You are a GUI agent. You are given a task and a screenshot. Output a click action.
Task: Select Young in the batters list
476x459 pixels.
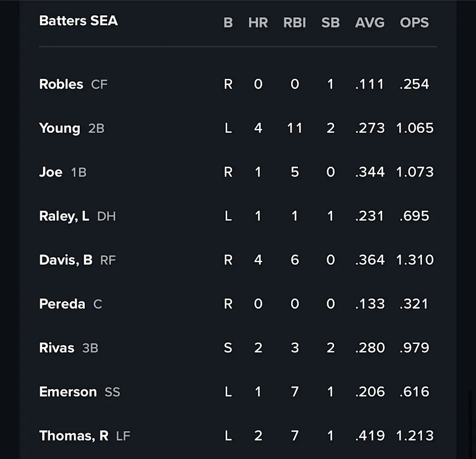tap(59, 128)
